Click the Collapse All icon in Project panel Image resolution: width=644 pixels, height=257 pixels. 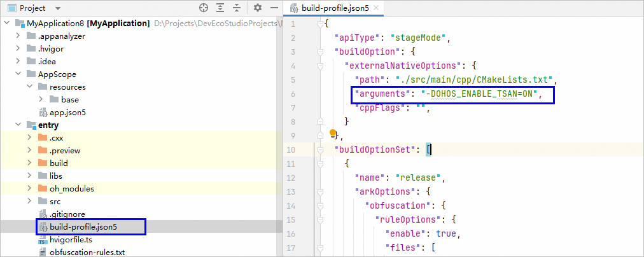click(238, 8)
